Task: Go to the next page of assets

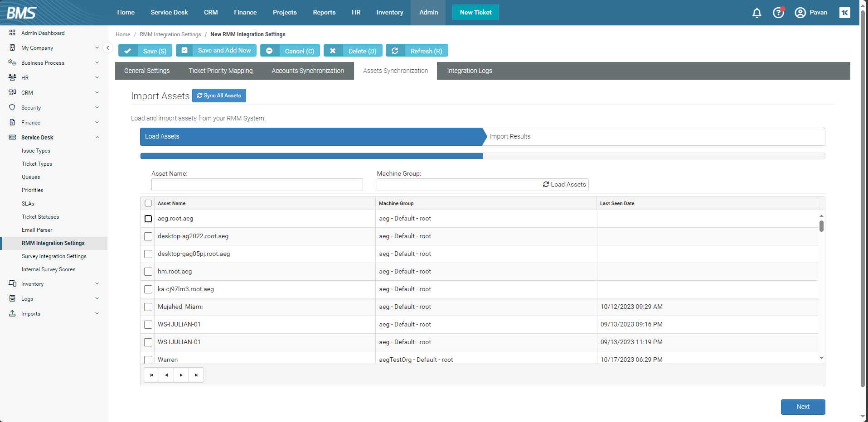Action: (x=181, y=375)
